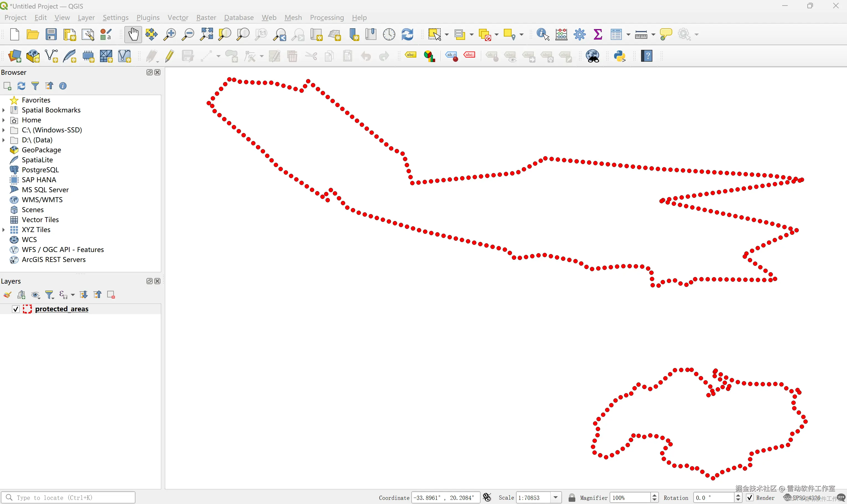
Task: Click the Zoom Full extent icon
Action: tap(206, 34)
